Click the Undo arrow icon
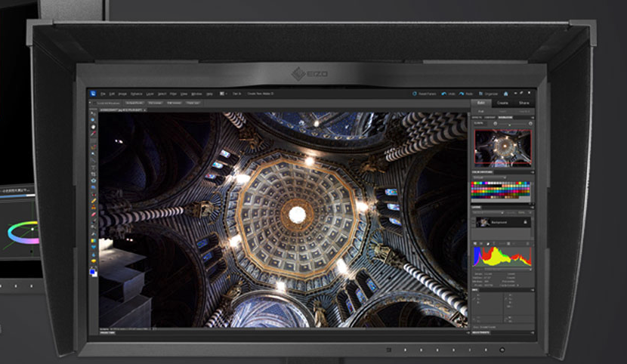The image size is (627, 364). 444,94
